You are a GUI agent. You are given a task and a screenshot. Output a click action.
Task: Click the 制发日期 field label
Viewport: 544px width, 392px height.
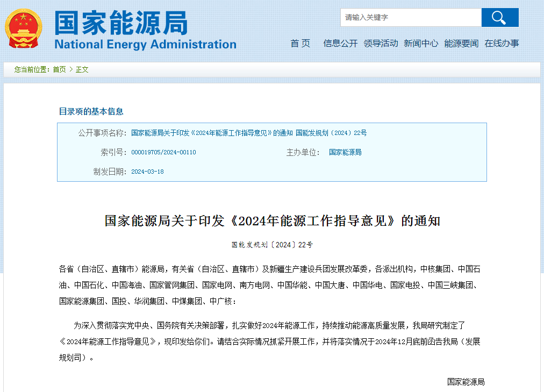pos(110,172)
